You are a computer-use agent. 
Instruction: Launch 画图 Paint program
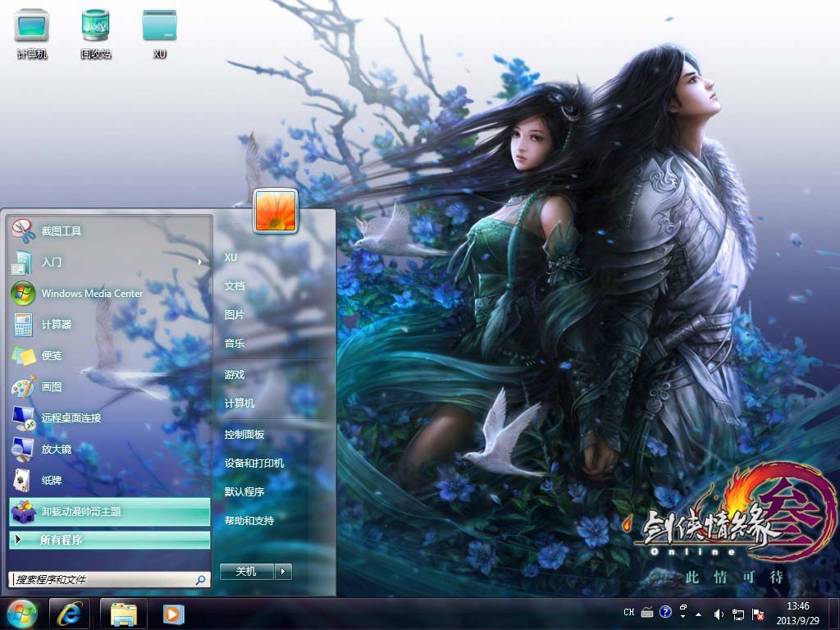(51, 387)
